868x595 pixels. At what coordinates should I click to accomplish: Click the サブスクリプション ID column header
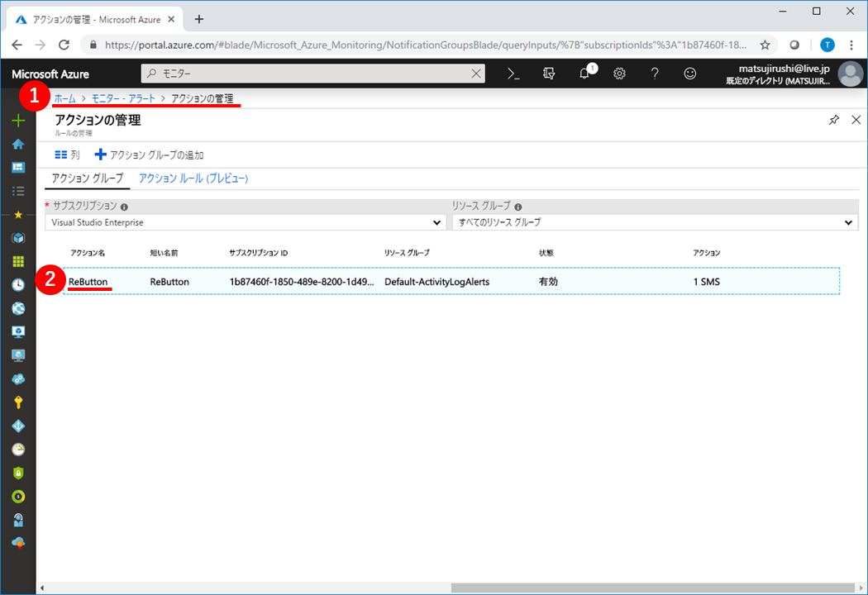259,253
